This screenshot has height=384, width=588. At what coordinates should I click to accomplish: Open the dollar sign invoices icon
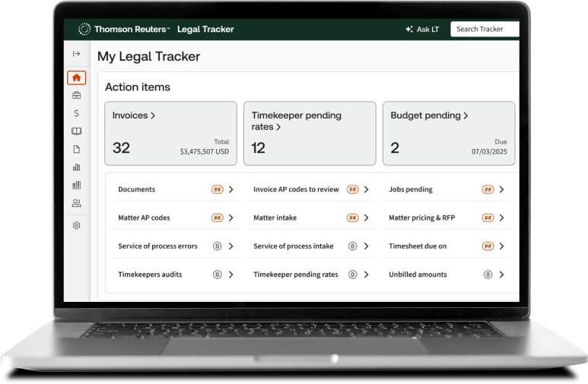point(76,113)
